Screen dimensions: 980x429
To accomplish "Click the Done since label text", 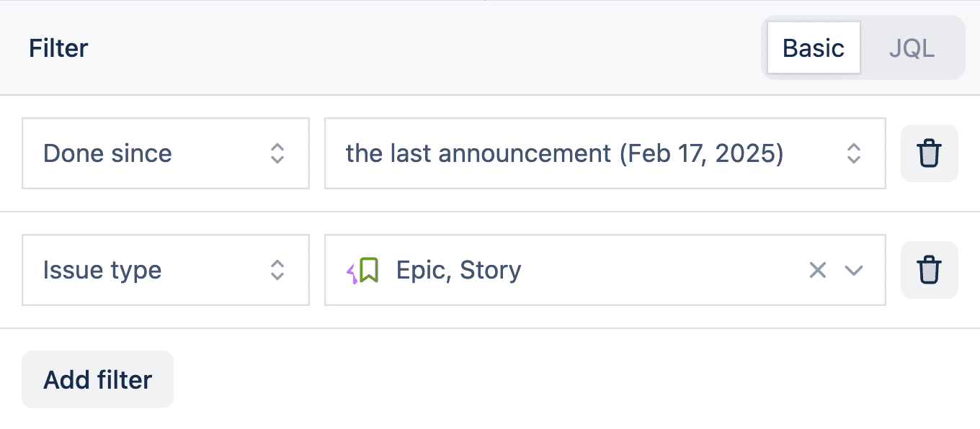I will point(108,153).
